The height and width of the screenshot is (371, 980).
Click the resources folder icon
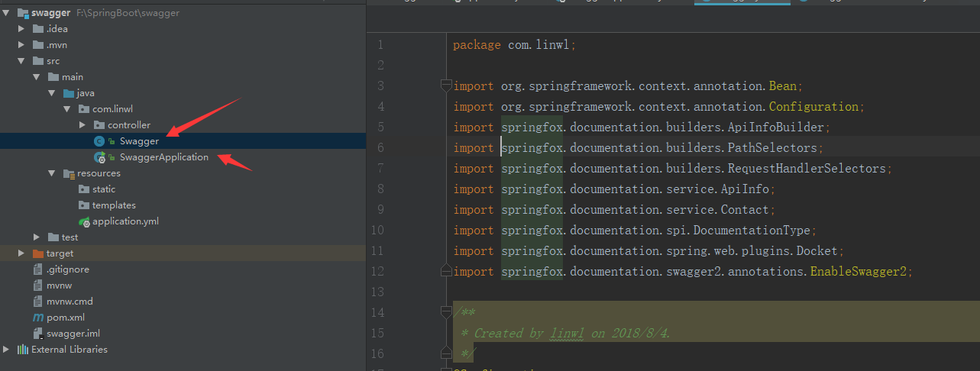[x=70, y=173]
